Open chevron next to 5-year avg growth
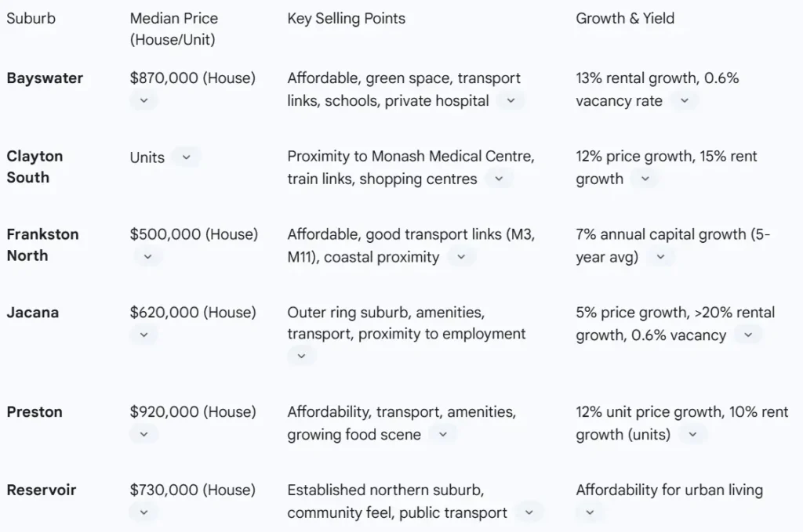The image size is (803, 532). click(x=659, y=256)
